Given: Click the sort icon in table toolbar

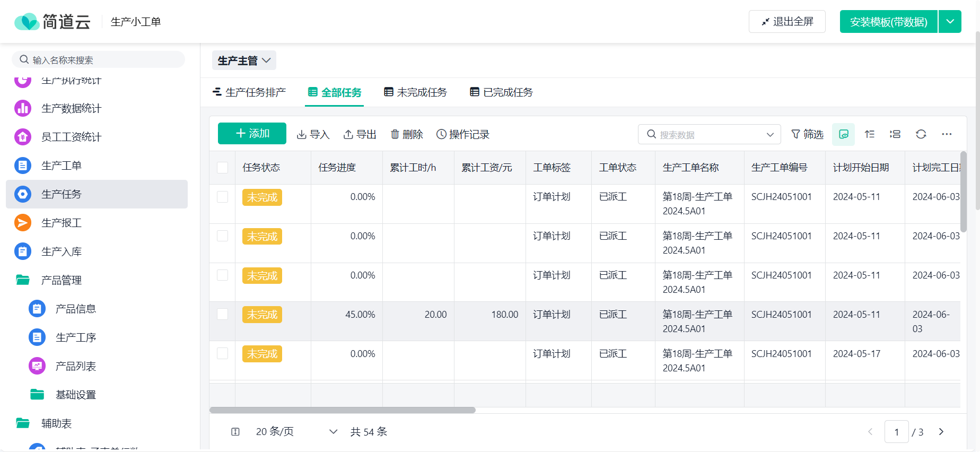Looking at the screenshot, I should pyautogui.click(x=870, y=134).
